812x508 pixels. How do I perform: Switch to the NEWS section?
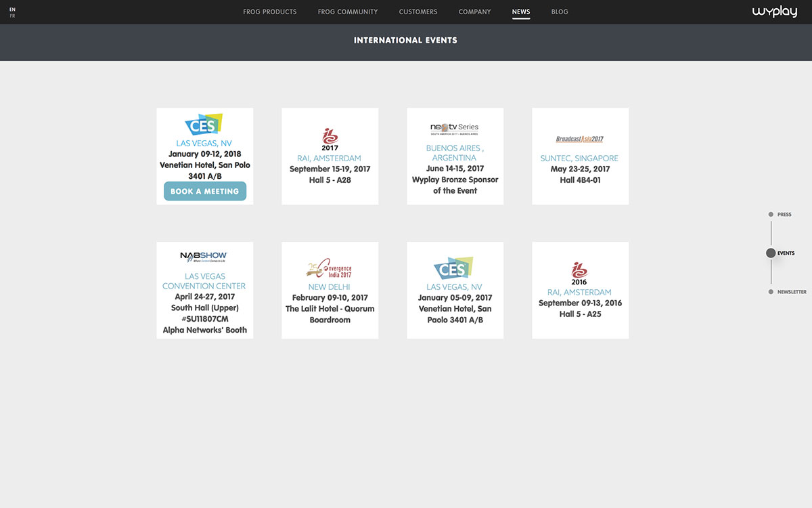521,12
